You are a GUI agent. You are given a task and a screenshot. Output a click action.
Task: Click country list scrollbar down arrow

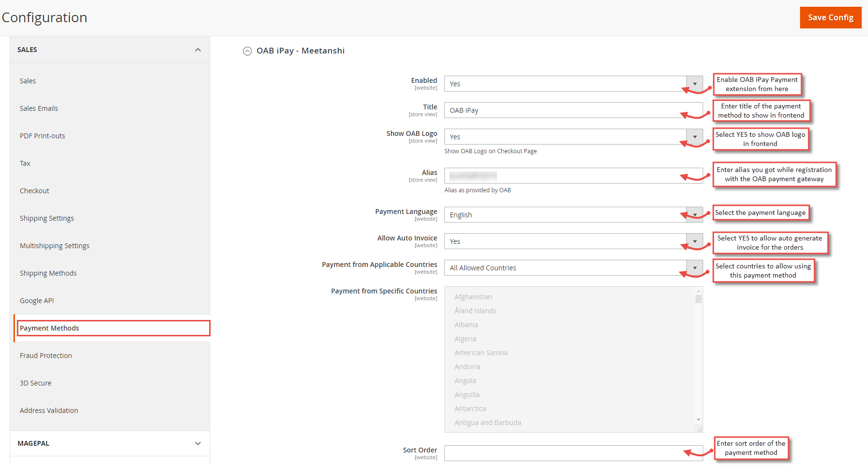pyautogui.click(x=698, y=420)
